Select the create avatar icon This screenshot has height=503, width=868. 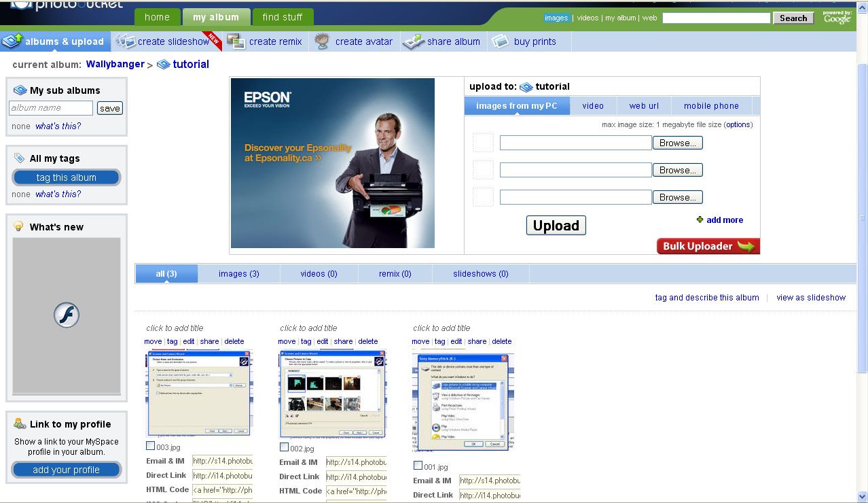(323, 41)
